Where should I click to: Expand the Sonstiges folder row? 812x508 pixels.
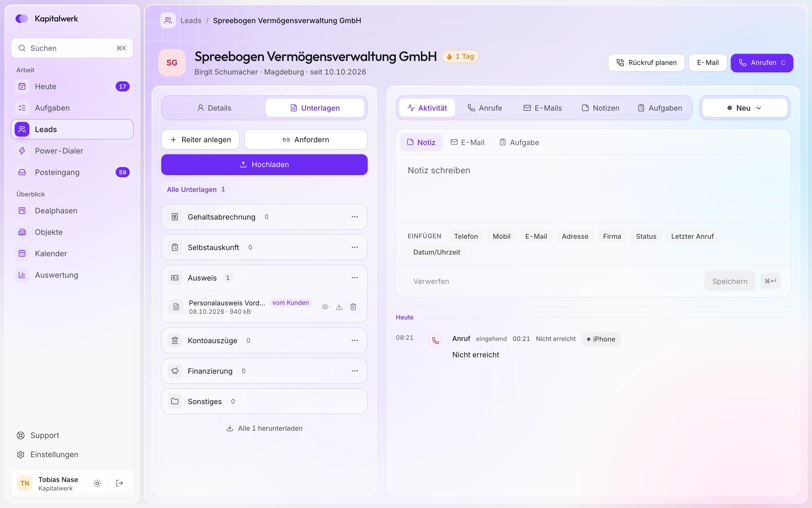point(264,402)
